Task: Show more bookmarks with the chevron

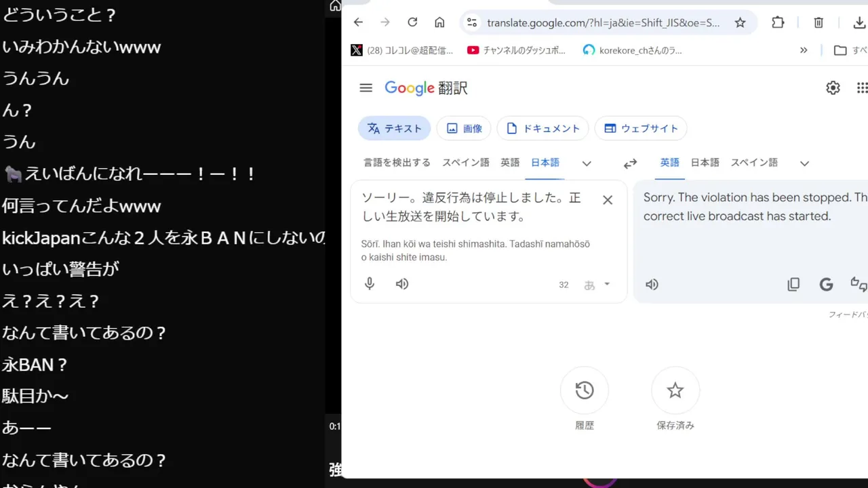Action: pos(804,50)
